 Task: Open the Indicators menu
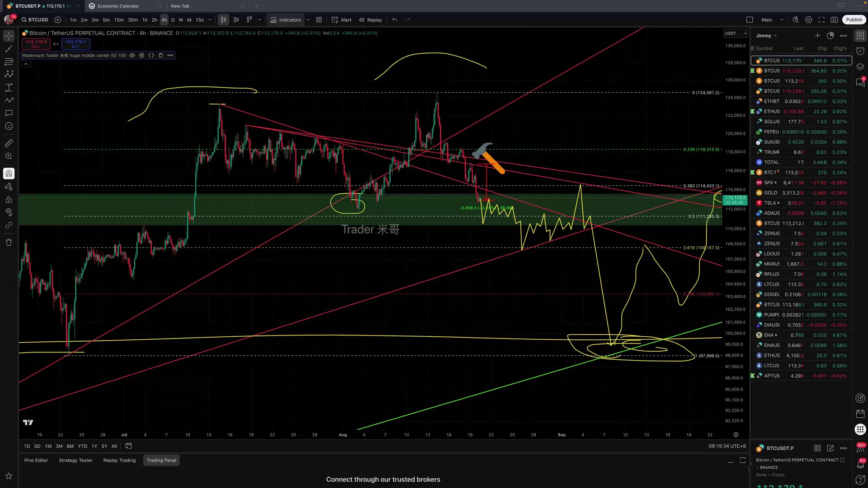(286, 20)
